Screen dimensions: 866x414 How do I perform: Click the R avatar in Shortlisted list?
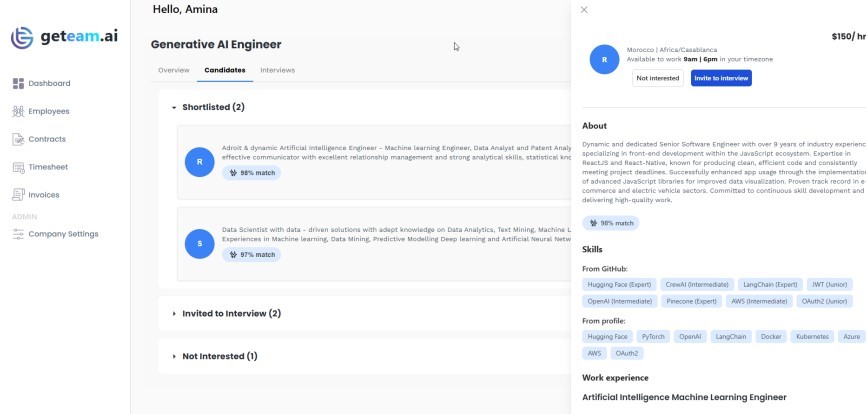(199, 162)
